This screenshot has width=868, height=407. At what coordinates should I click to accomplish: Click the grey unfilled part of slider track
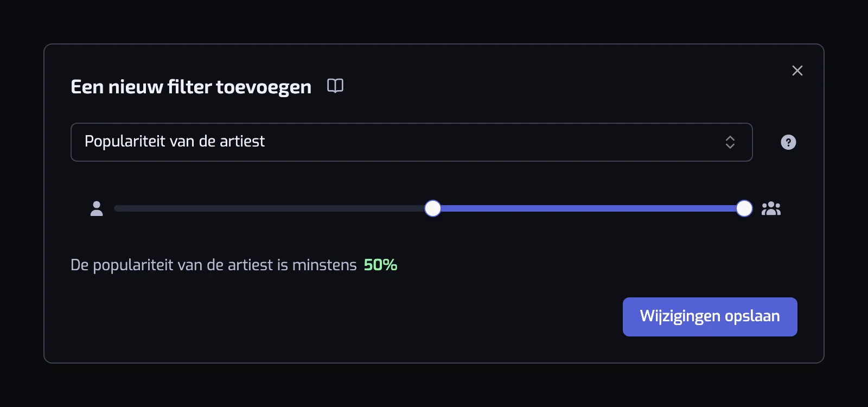(x=270, y=208)
